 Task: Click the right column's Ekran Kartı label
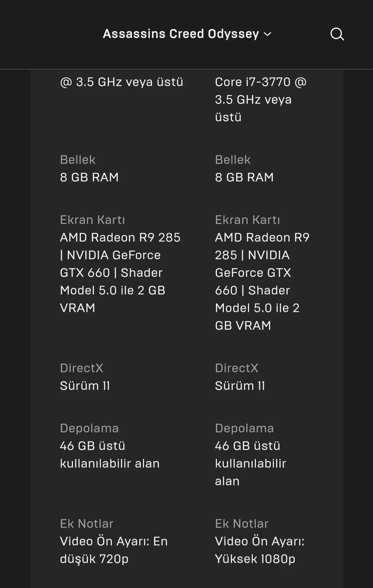click(247, 220)
